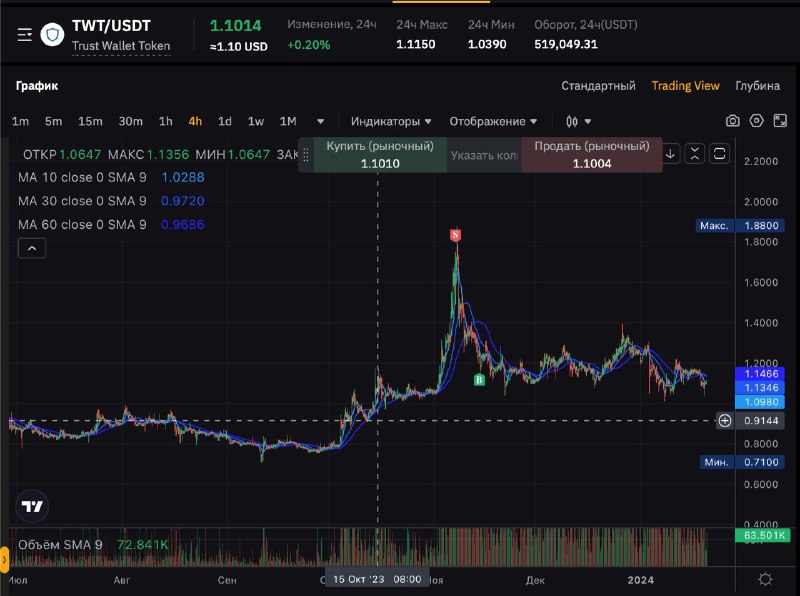Click the red S sell marker
The height and width of the screenshot is (596, 800).
coord(456,235)
